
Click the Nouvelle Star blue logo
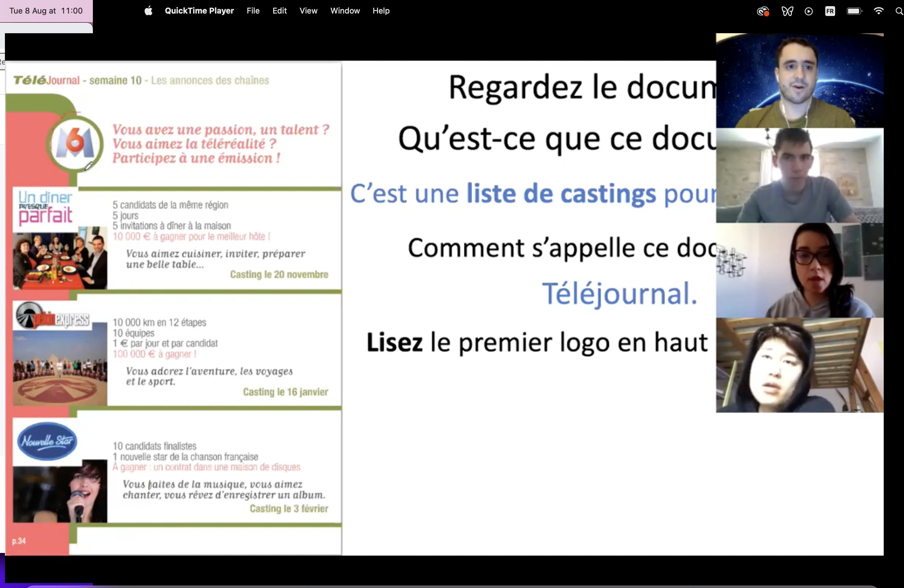(x=47, y=441)
